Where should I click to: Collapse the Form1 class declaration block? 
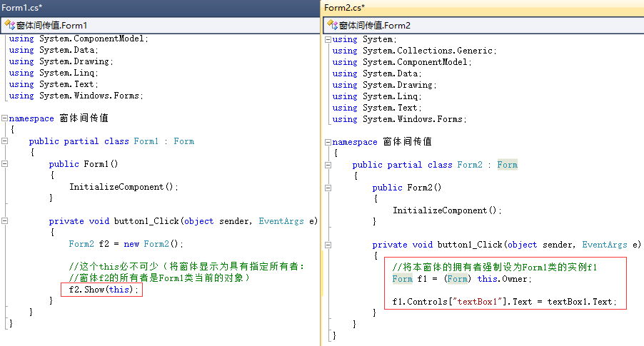pos(4,141)
